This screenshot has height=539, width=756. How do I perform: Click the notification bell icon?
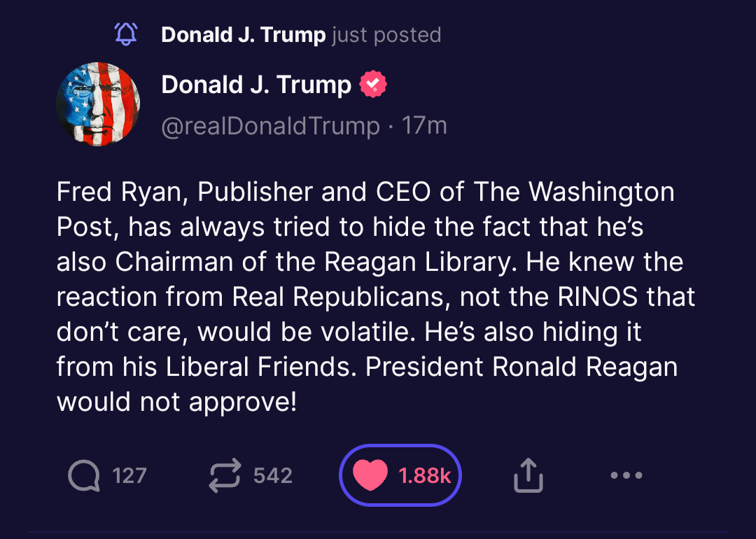click(x=126, y=34)
